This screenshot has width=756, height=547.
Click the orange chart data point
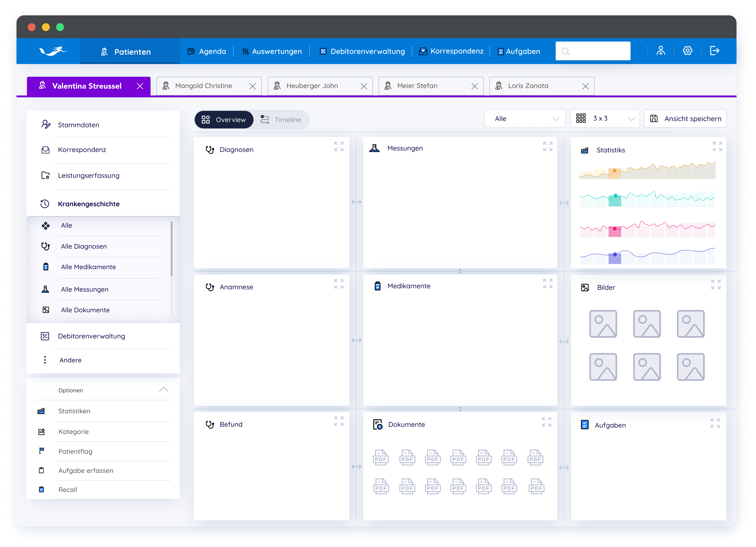coord(614,171)
